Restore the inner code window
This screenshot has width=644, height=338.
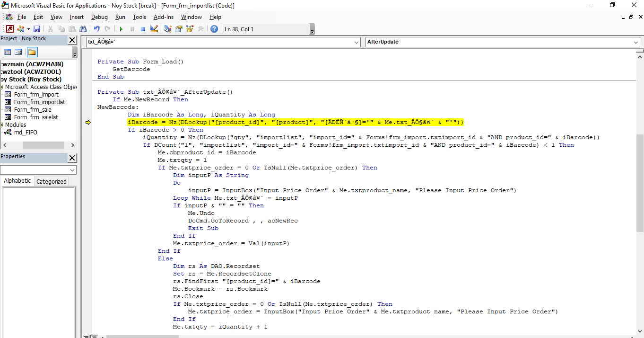click(631, 17)
